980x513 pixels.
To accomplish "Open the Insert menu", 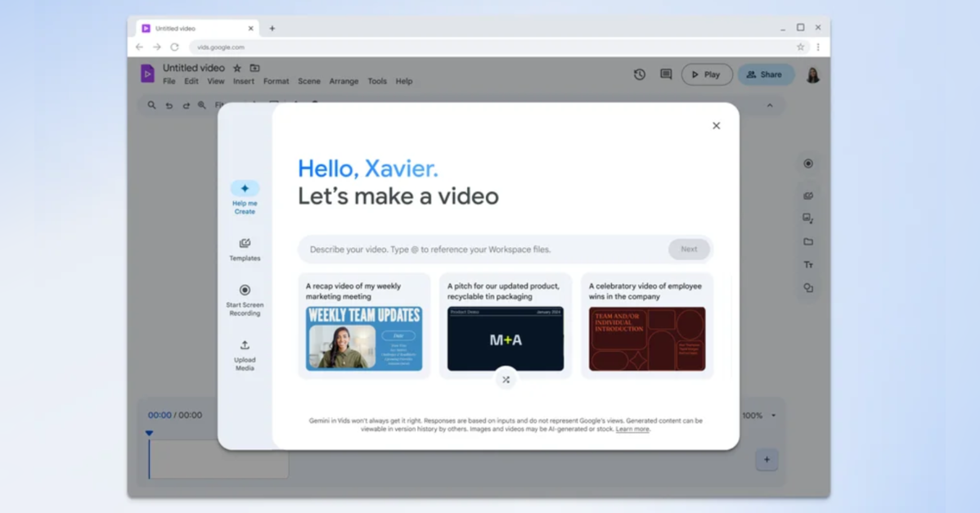I will click(x=243, y=82).
